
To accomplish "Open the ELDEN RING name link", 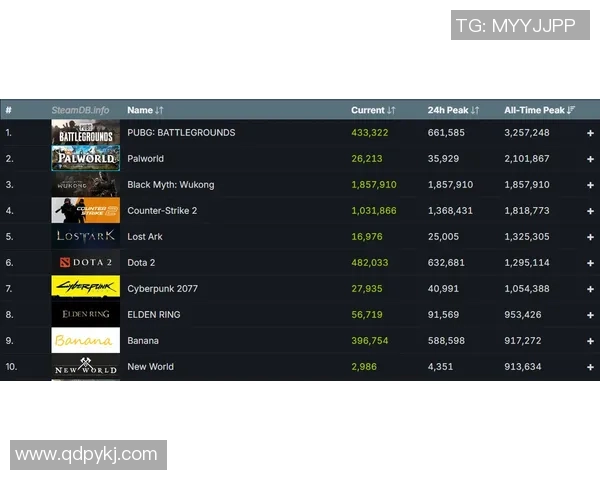I will (154, 315).
